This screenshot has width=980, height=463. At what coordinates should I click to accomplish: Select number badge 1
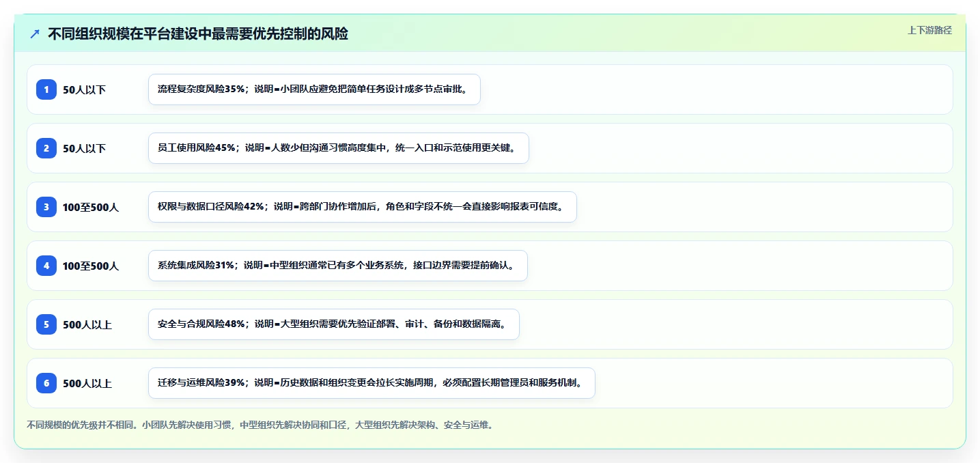coord(46,89)
